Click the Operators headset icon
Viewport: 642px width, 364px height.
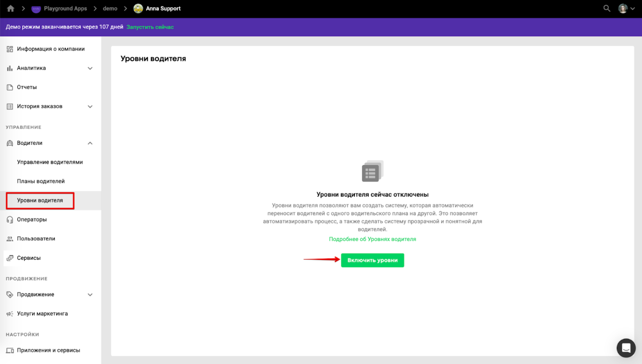coord(10,220)
